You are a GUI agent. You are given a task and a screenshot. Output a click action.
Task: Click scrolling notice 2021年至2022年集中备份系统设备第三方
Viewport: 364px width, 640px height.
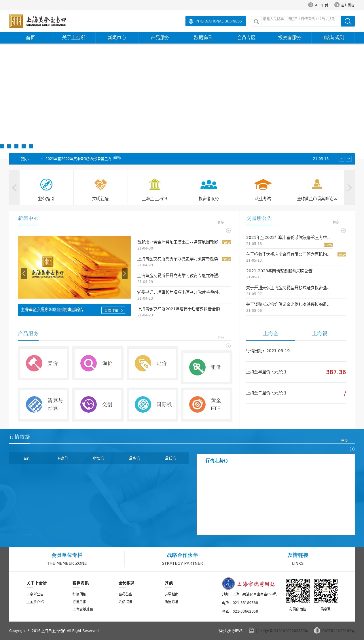[x=78, y=159]
